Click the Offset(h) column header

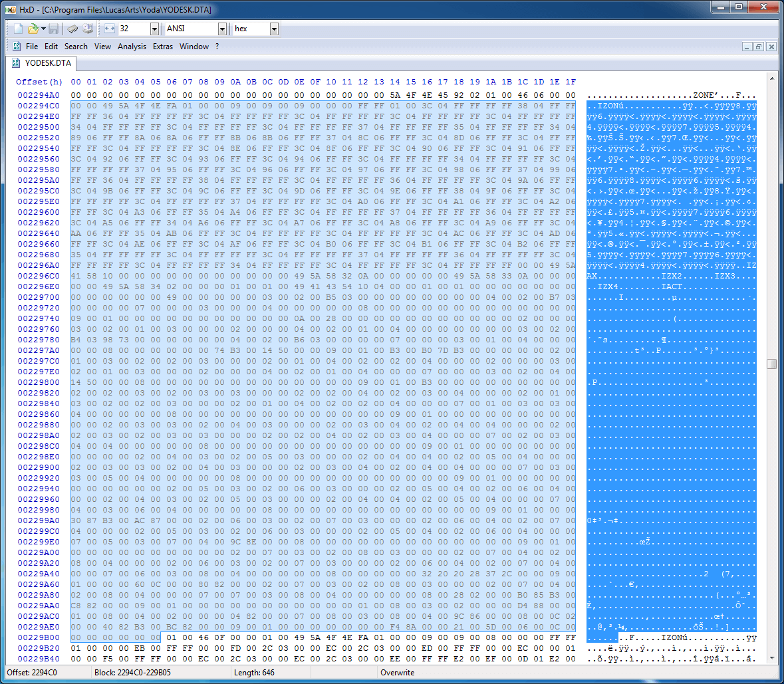(39, 82)
